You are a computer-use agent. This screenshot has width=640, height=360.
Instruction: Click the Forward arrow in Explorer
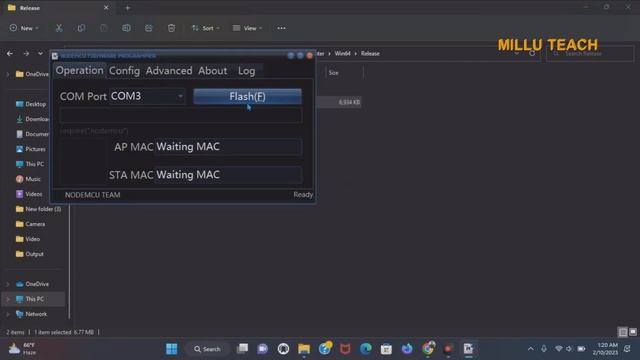pyautogui.click(x=26, y=53)
